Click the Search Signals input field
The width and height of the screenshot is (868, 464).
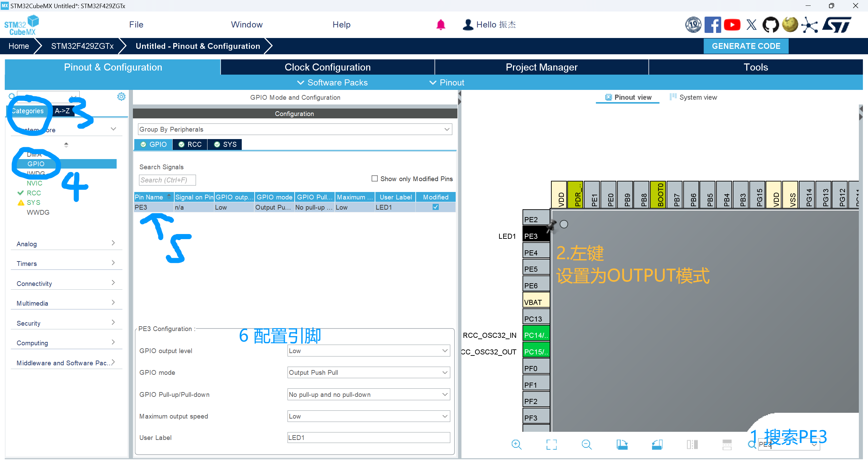167,180
